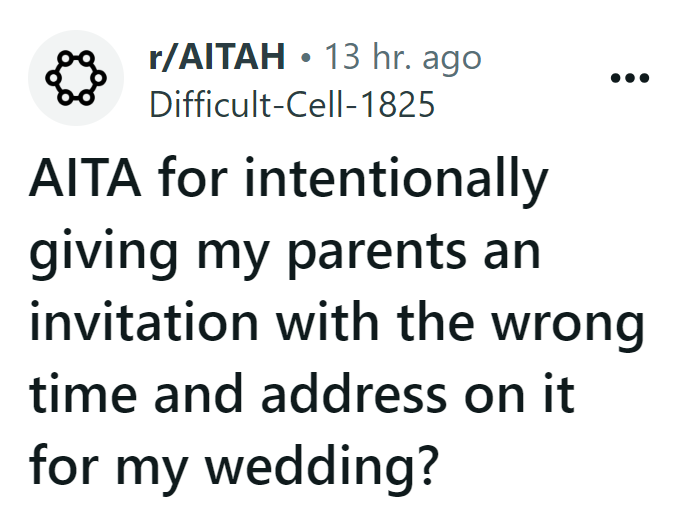The width and height of the screenshot is (676, 528).
Task: Visit the Difficult-Cell-1825 user profile
Action: (x=292, y=103)
